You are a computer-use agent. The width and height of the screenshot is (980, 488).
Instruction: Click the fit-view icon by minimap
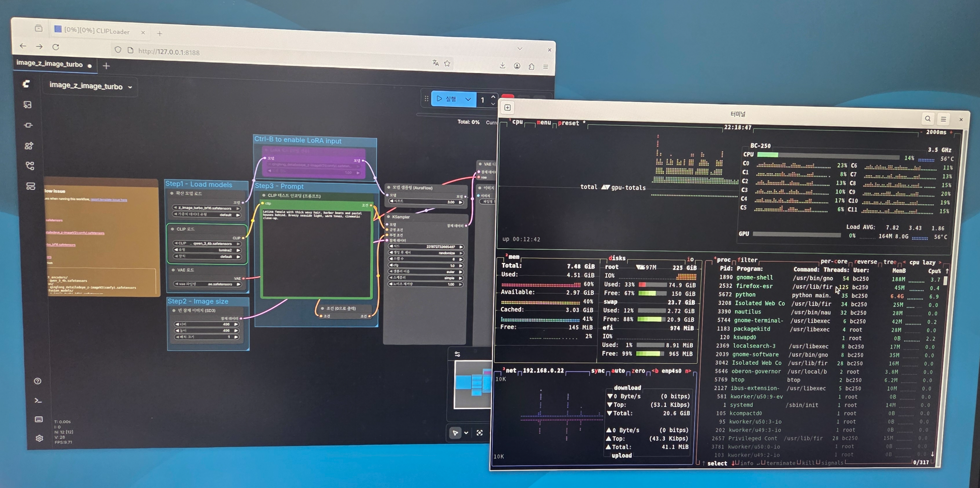pyautogui.click(x=480, y=433)
